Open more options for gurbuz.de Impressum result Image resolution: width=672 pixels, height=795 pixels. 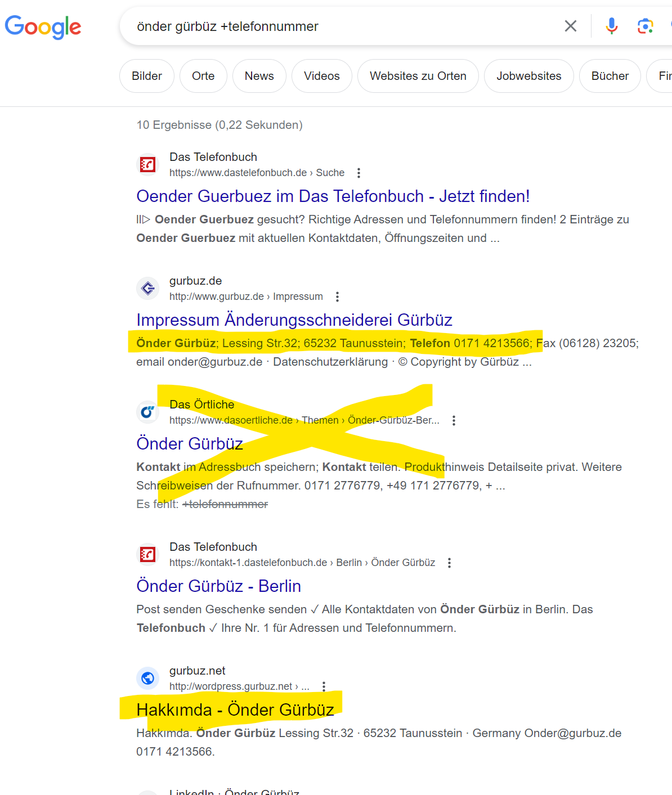coord(337,297)
